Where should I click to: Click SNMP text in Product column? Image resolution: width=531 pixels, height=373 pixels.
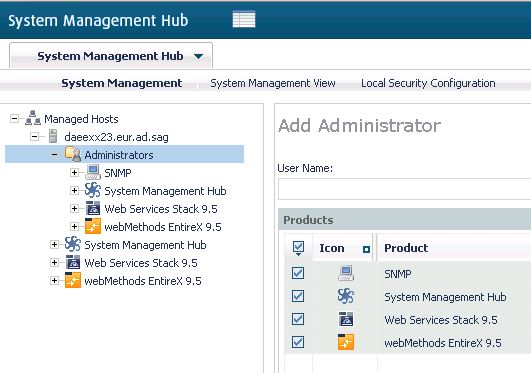pyautogui.click(x=398, y=274)
